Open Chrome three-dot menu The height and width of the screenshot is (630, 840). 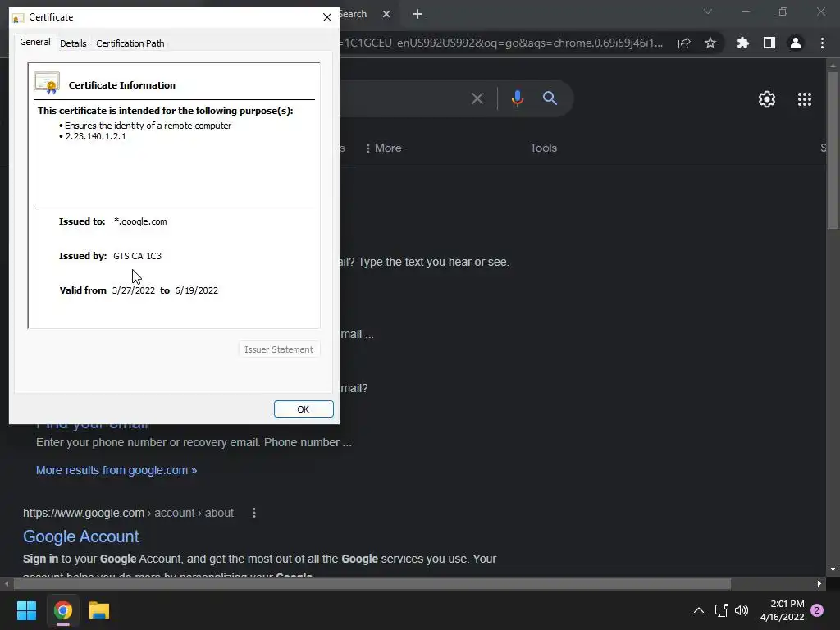[822, 43]
